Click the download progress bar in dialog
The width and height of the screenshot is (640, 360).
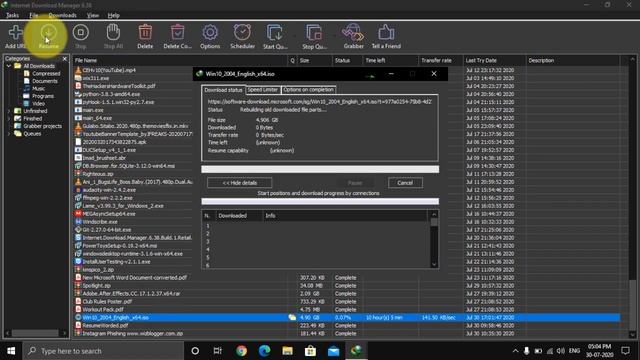point(320,169)
